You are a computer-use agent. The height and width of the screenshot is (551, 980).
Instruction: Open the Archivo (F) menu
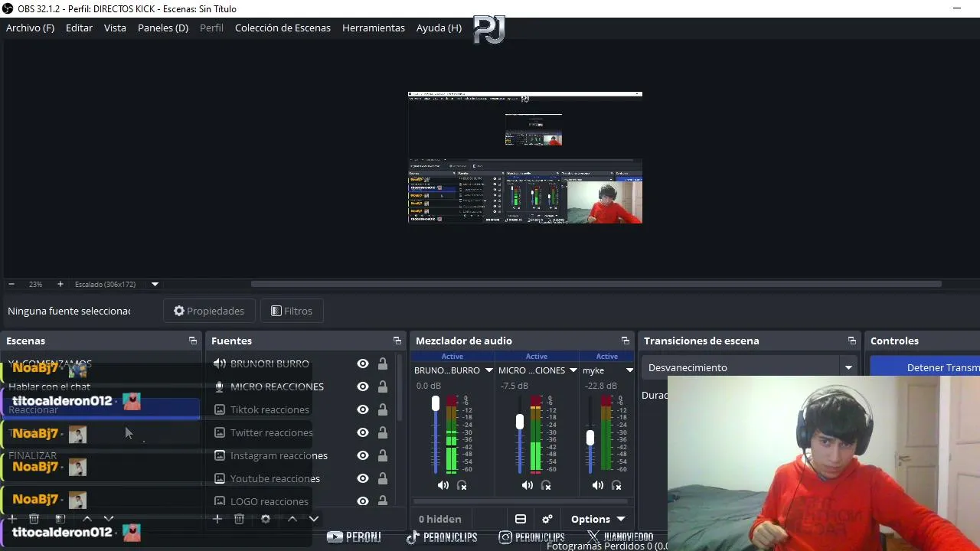click(30, 28)
